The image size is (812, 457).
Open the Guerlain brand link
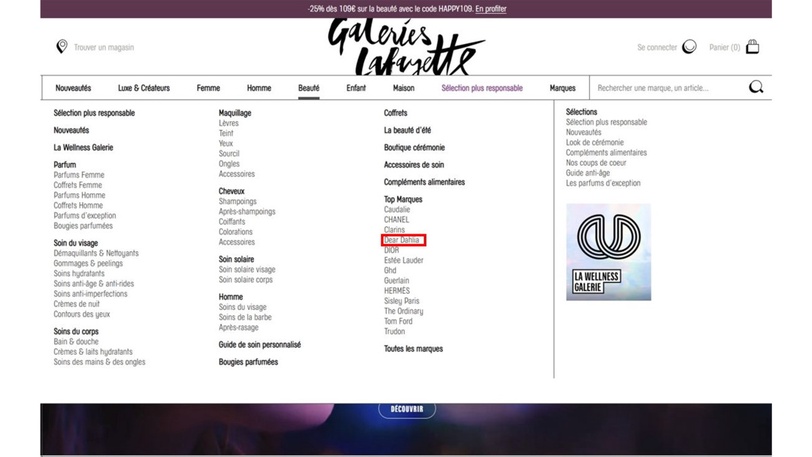pyautogui.click(x=396, y=280)
